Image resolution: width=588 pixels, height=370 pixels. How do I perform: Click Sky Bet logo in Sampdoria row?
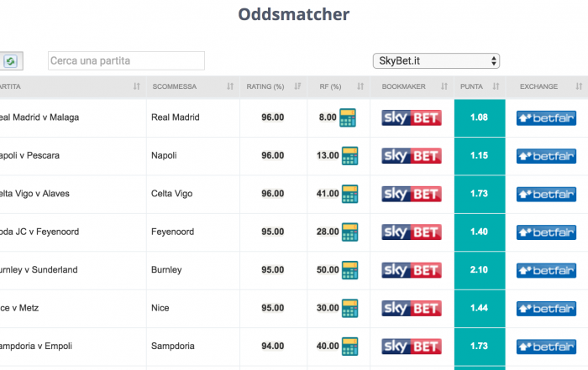pos(412,347)
